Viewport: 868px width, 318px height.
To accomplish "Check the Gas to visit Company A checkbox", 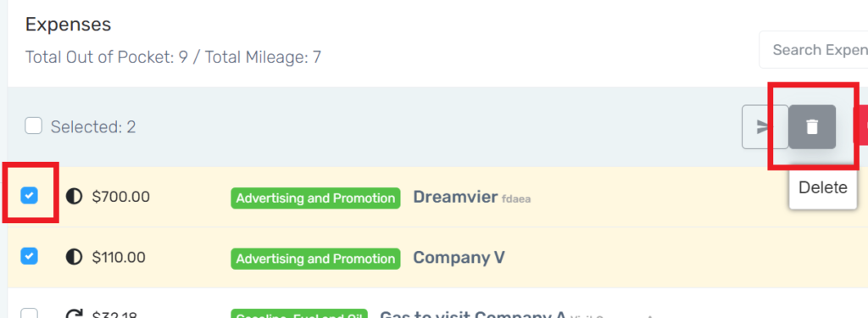I will 30,314.
